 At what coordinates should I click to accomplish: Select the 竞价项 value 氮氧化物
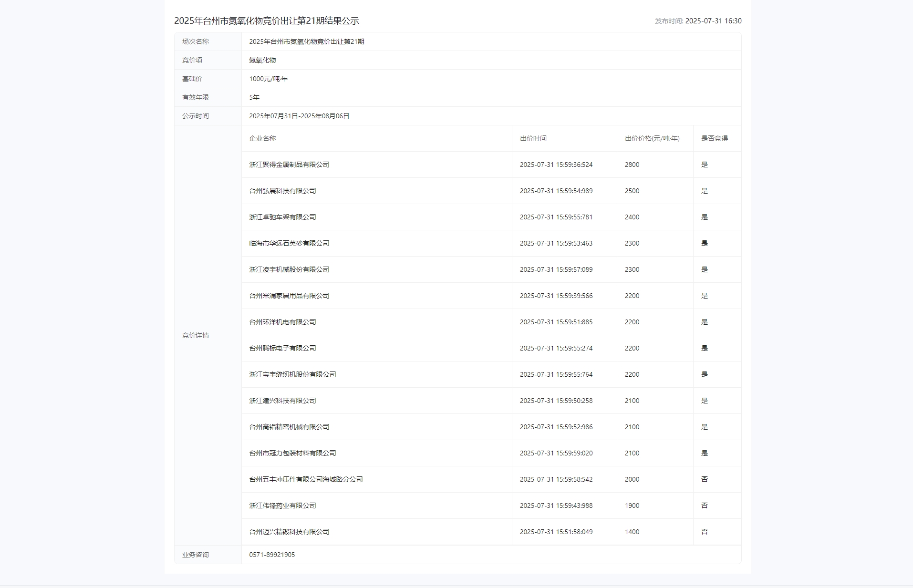coord(262,60)
